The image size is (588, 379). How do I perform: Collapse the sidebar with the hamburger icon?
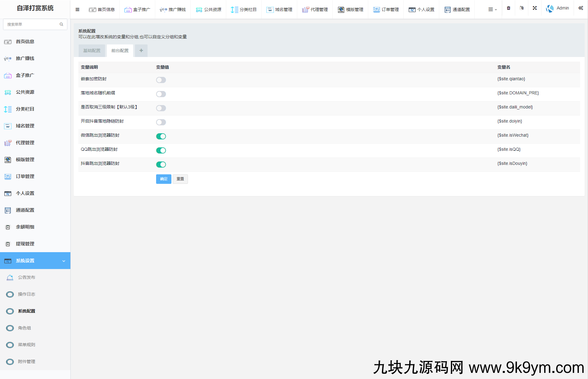click(x=77, y=9)
